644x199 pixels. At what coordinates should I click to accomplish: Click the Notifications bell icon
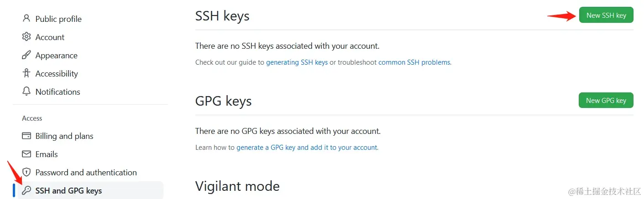(x=26, y=92)
